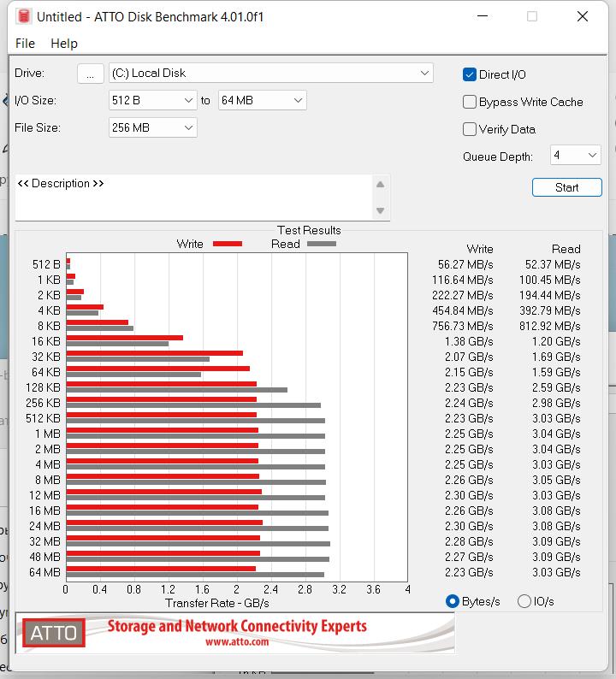Image resolution: width=616 pixels, height=679 pixels.
Task: Click the 1.38 GB/s write value
Action: click(469, 341)
